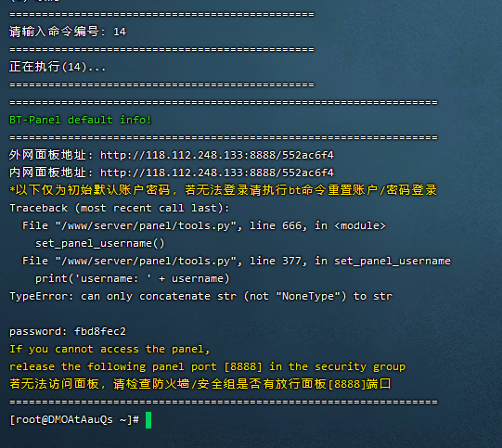Image resolution: width=502 pixels, height=448 pixels.
Task: Click the Chinese firewall port 8888 notice
Action: pyautogui.click(x=200, y=384)
